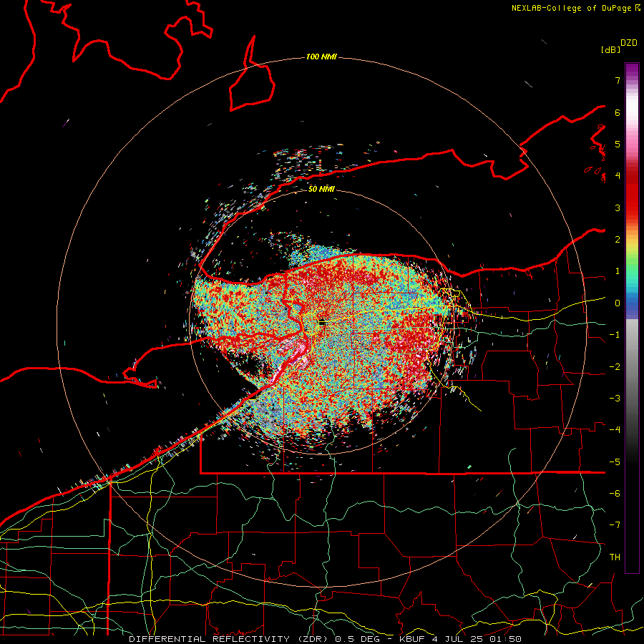The height and width of the screenshot is (644, 644).
Task: Click the 0 dB tick label on the scale
Action: click(618, 303)
